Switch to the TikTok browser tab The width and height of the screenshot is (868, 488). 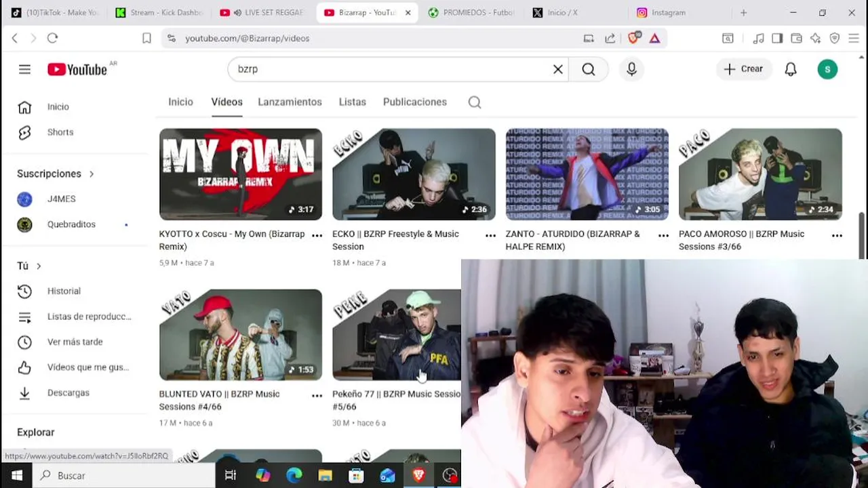click(54, 12)
